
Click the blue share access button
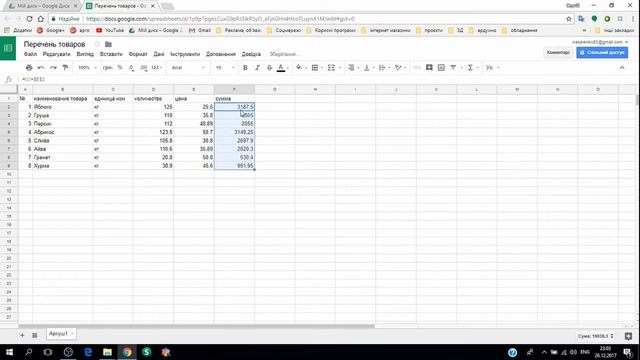[x=602, y=53]
